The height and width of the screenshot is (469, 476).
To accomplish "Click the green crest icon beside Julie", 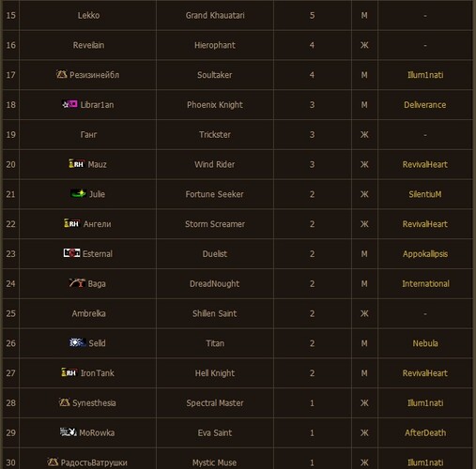I will click(x=78, y=193).
